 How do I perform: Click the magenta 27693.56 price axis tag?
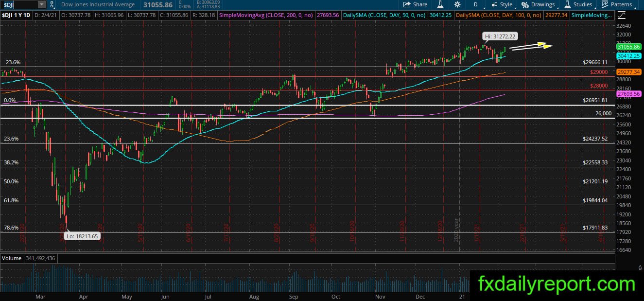pyautogui.click(x=628, y=93)
